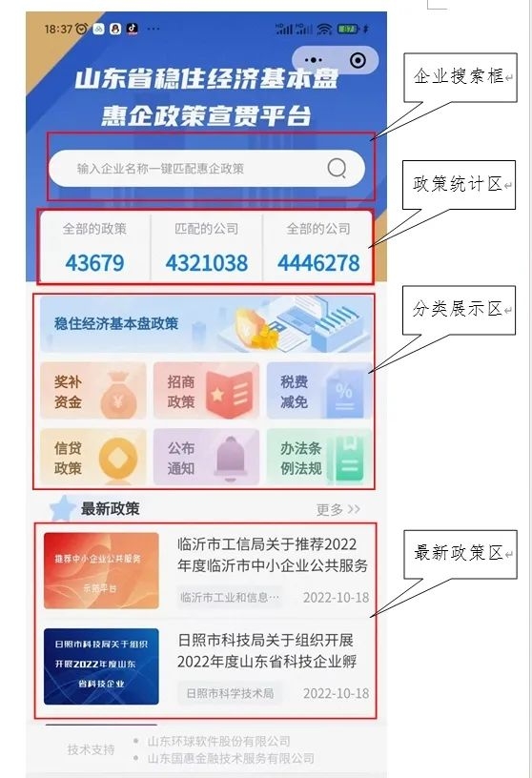Open 临沂市工信局 policy article title
The height and width of the screenshot is (778, 532).
(273, 555)
